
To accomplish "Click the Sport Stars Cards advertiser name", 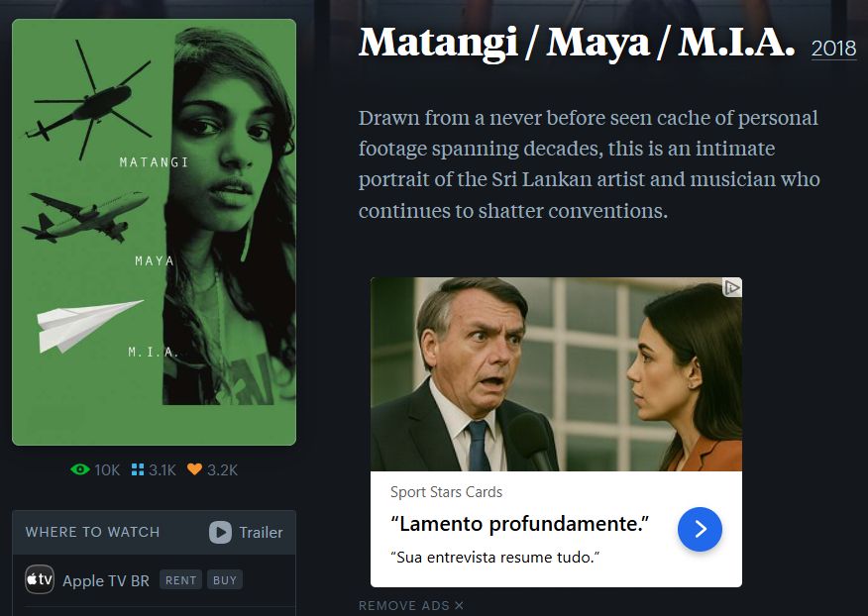I will pyautogui.click(x=446, y=492).
